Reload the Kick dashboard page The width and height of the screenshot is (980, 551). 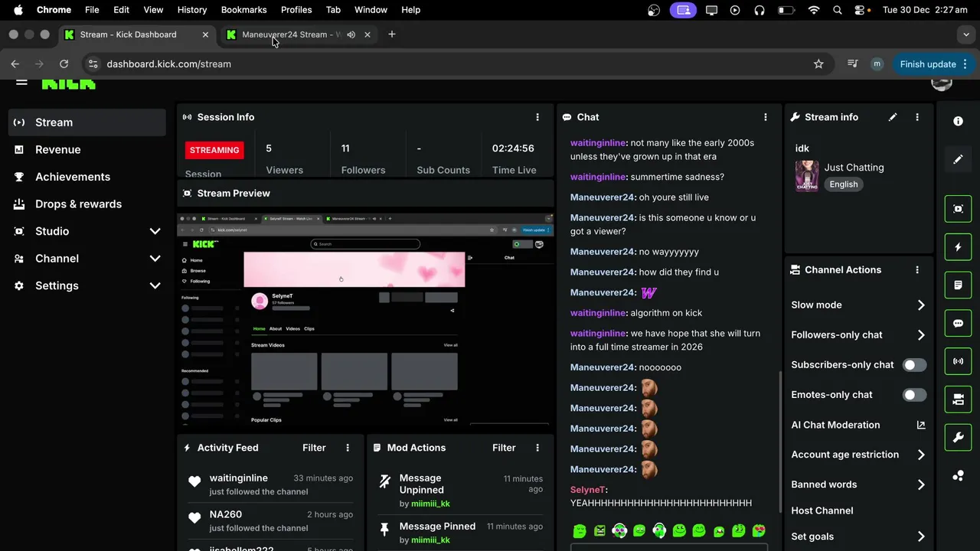(x=64, y=64)
